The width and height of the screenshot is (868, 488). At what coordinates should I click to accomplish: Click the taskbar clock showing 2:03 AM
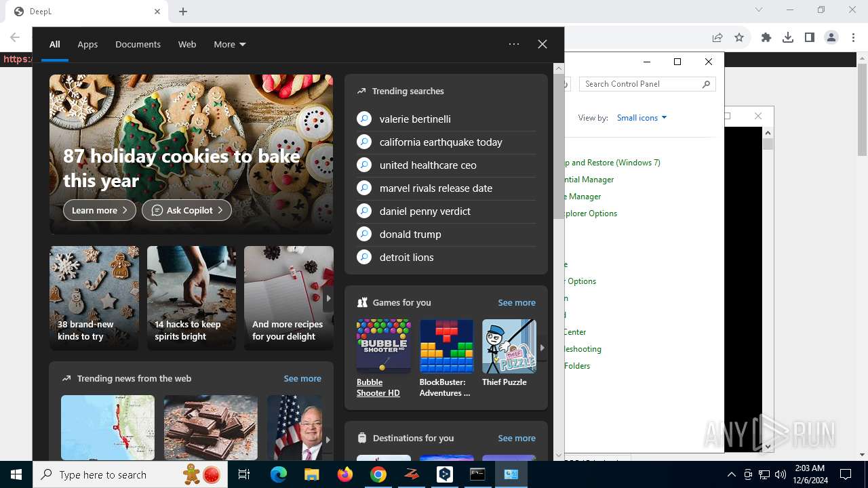tap(809, 474)
